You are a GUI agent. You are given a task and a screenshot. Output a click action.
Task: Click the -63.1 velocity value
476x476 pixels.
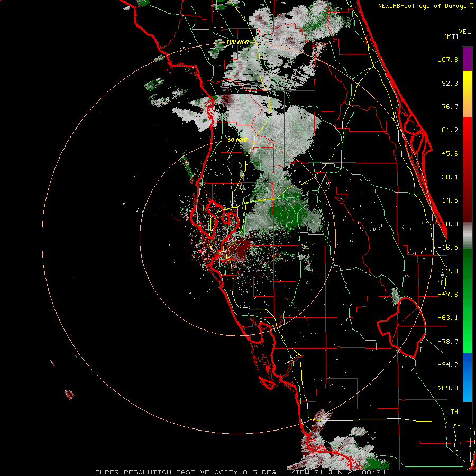point(448,318)
